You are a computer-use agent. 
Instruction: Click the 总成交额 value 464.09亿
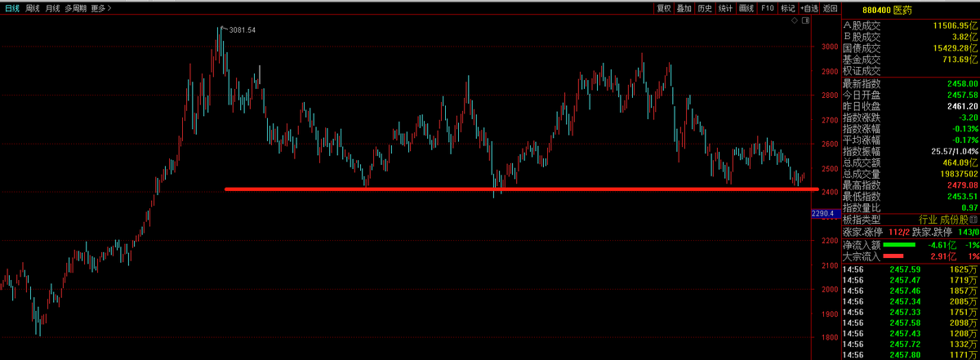point(960,162)
